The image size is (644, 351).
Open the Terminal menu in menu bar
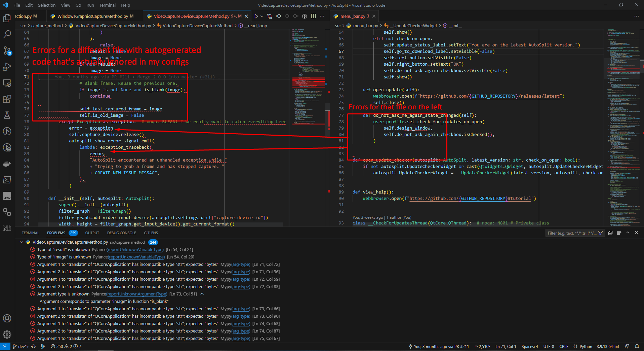coord(107,5)
